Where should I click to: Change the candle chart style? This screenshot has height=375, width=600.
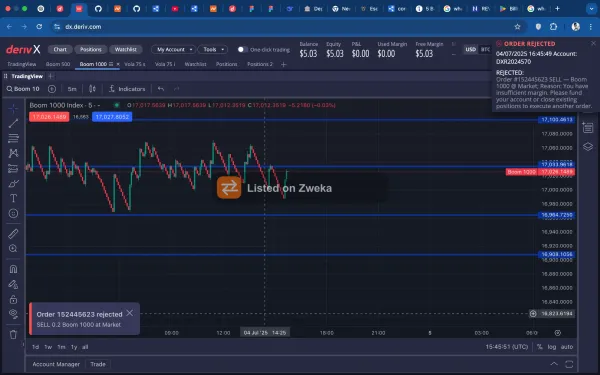click(92, 89)
